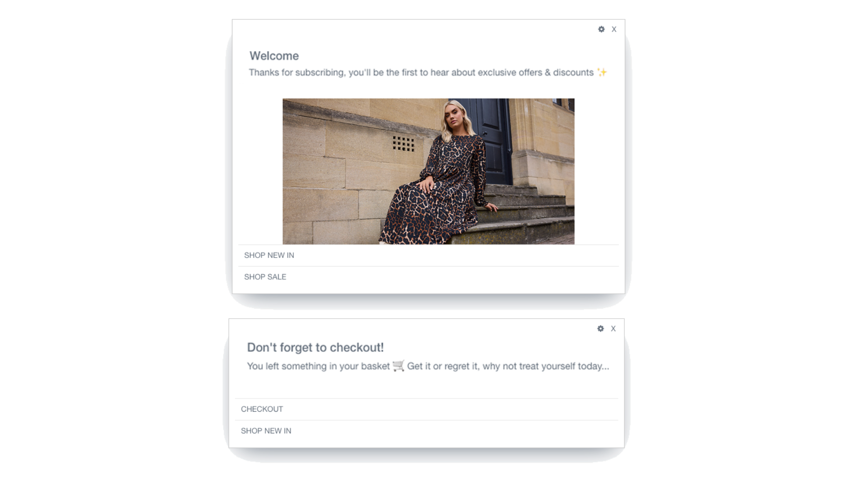Viewport: 868px width, 488px height.
Task: Choose the SHOP SALE action
Action: [x=429, y=277]
